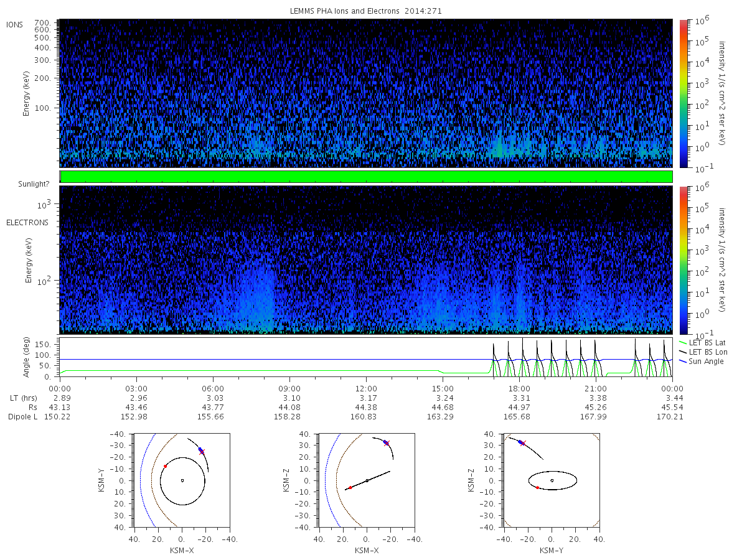Click the red X marker in KSM-X/KSM-Y plot

[202, 452]
